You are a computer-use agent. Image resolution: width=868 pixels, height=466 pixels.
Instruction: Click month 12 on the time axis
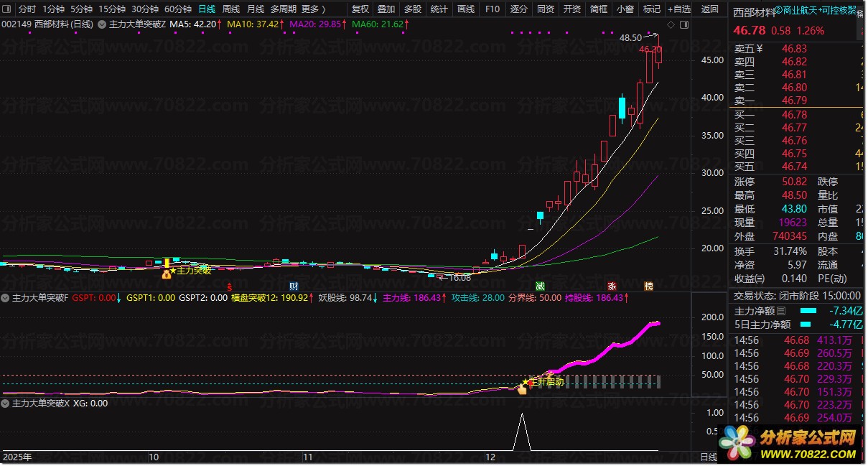(x=492, y=457)
